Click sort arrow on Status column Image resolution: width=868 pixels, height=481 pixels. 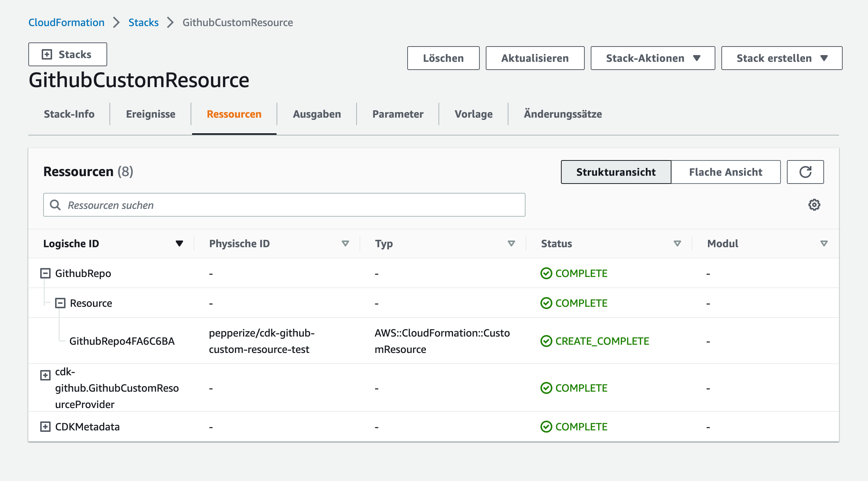[x=677, y=243]
